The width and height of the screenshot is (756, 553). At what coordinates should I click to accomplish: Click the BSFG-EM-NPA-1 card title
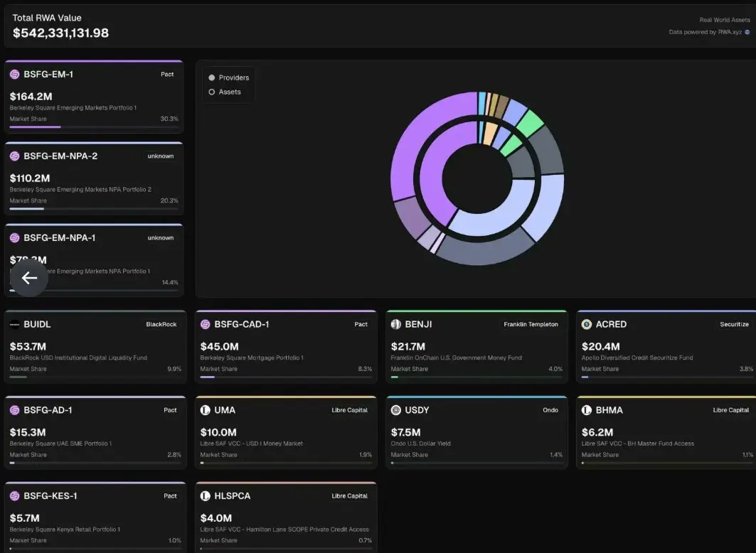tap(59, 238)
